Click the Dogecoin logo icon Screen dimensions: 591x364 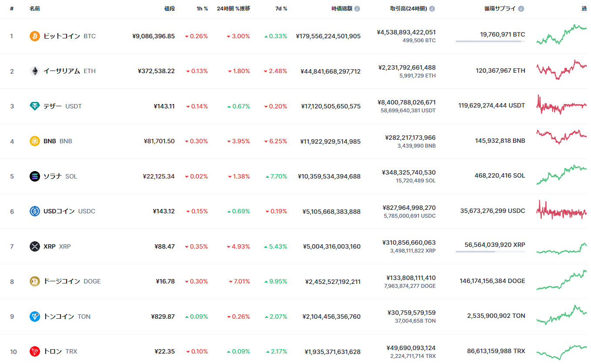coord(35,281)
